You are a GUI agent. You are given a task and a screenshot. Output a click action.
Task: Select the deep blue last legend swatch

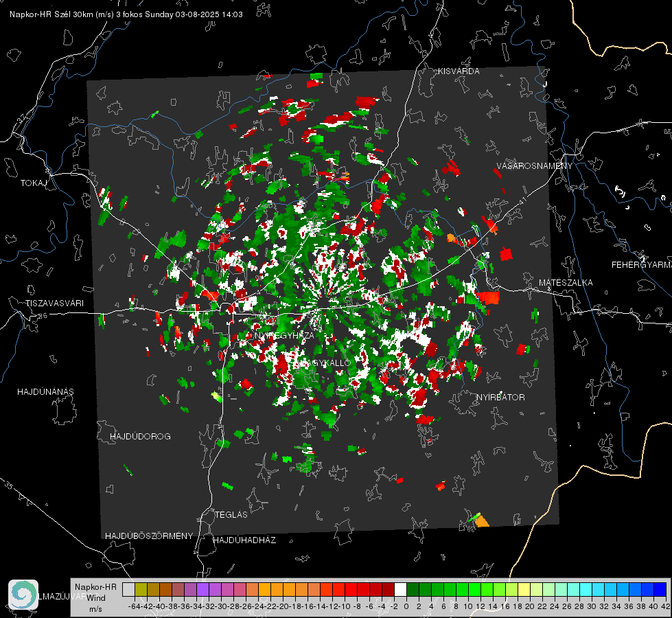(x=660, y=589)
